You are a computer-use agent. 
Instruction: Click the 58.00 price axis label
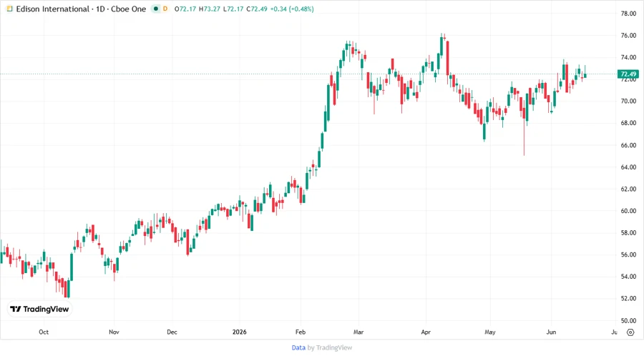click(628, 233)
